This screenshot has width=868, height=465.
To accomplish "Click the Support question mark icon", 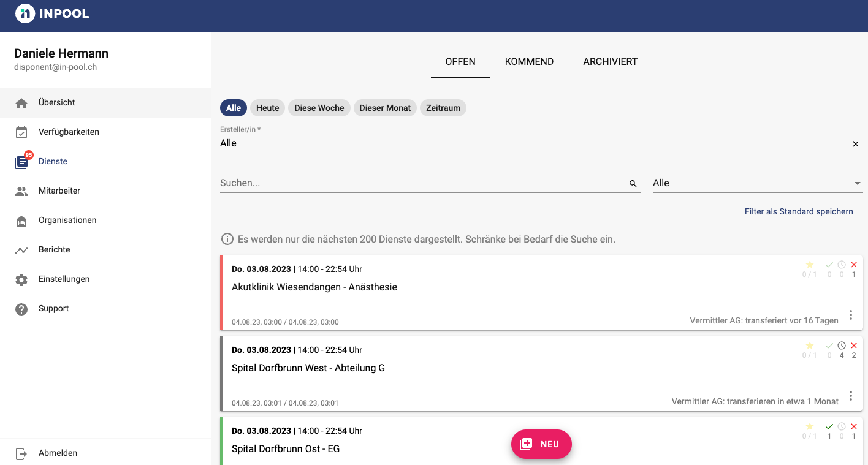I will pos(21,309).
